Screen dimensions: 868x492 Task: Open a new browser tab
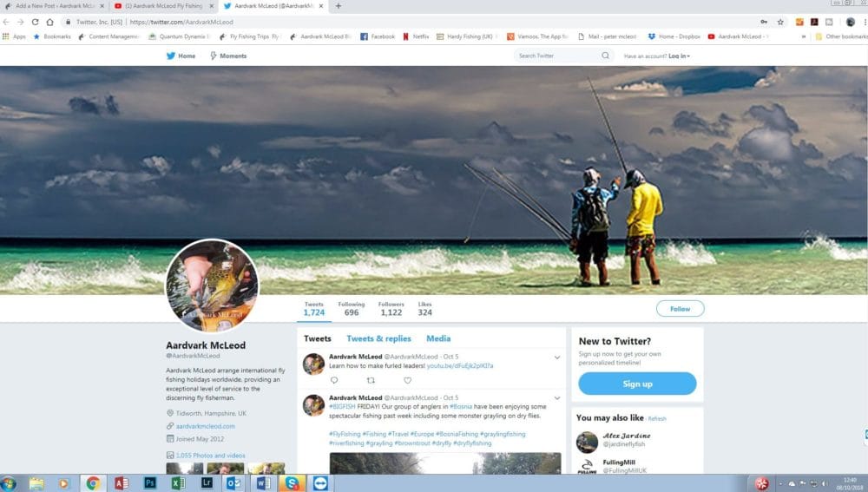coord(338,6)
